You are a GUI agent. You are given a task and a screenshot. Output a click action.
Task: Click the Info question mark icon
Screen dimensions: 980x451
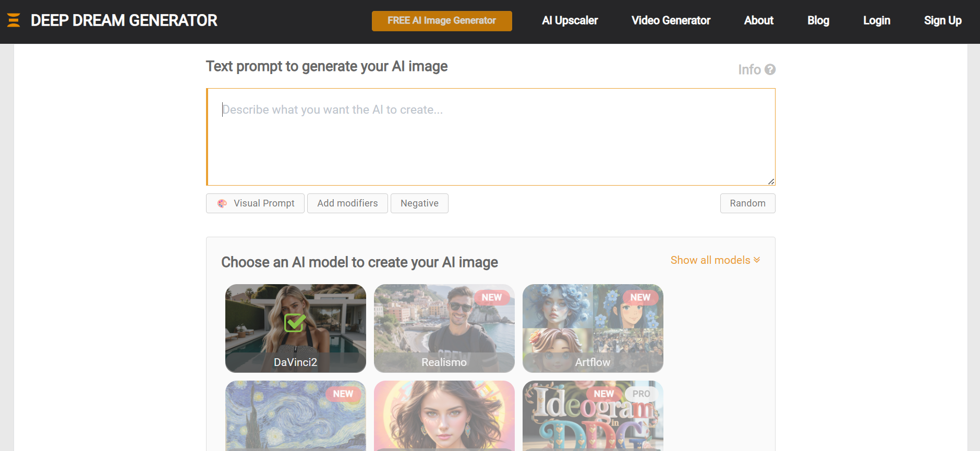coord(770,69)
